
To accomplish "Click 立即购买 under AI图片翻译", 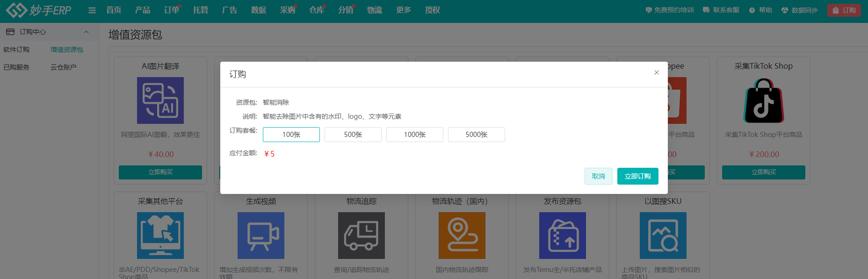I will tap(160, 172).
